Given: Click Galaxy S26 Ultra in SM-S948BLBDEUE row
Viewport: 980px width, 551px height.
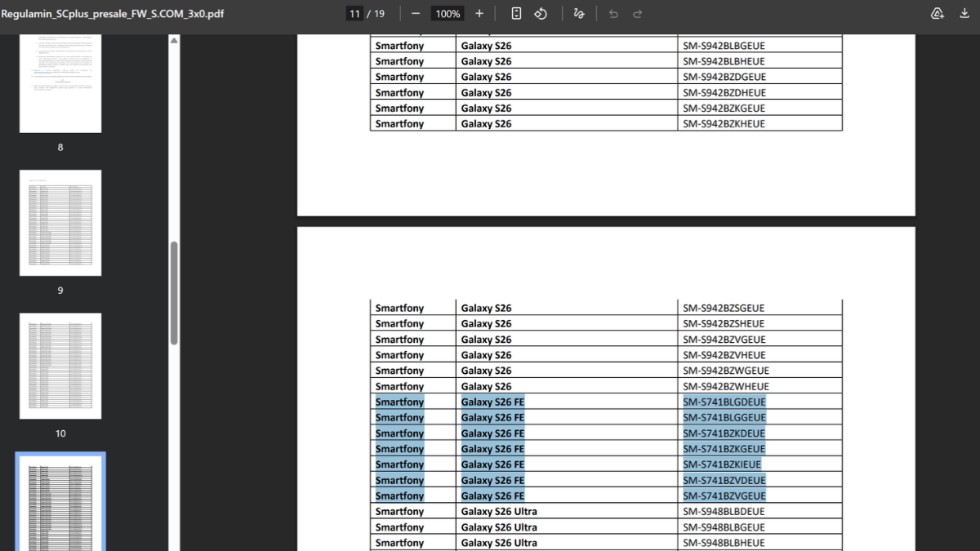Looking at the screenshot, I should (x=499, y=512).
